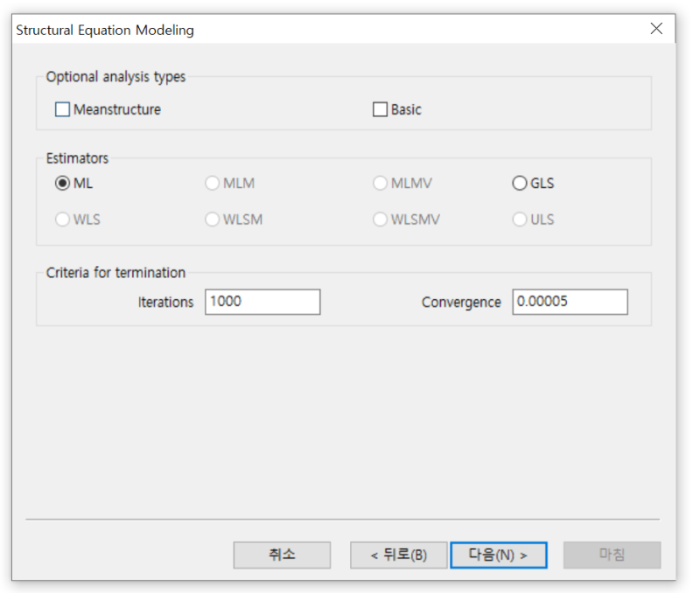
Task: Go back with the 뒤로(B) button
Action: click(x=399, y=555)
